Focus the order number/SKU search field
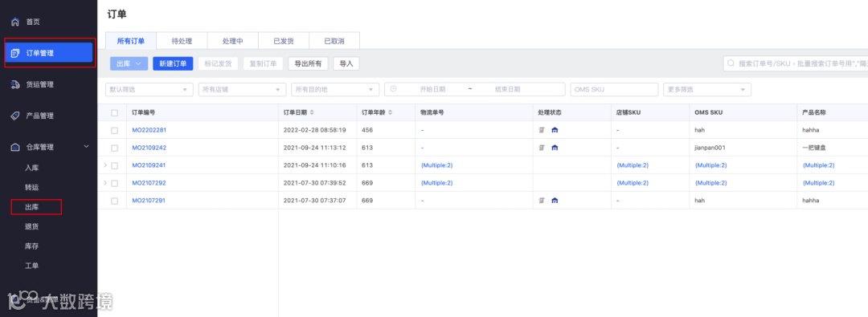This screenshot has width=868, height=317. [796, 63]
